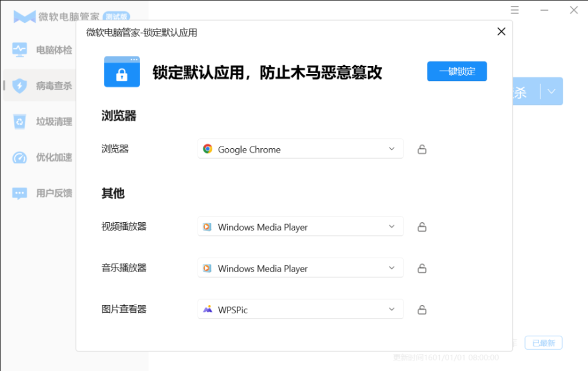Click the 微软电脑管家 logo icon
Viewport: 588px width, 371px height.
25,16
